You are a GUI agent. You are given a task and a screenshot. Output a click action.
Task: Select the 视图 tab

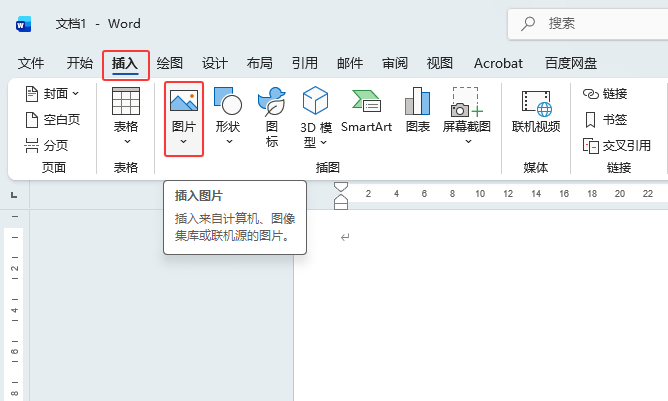[440, 63]
